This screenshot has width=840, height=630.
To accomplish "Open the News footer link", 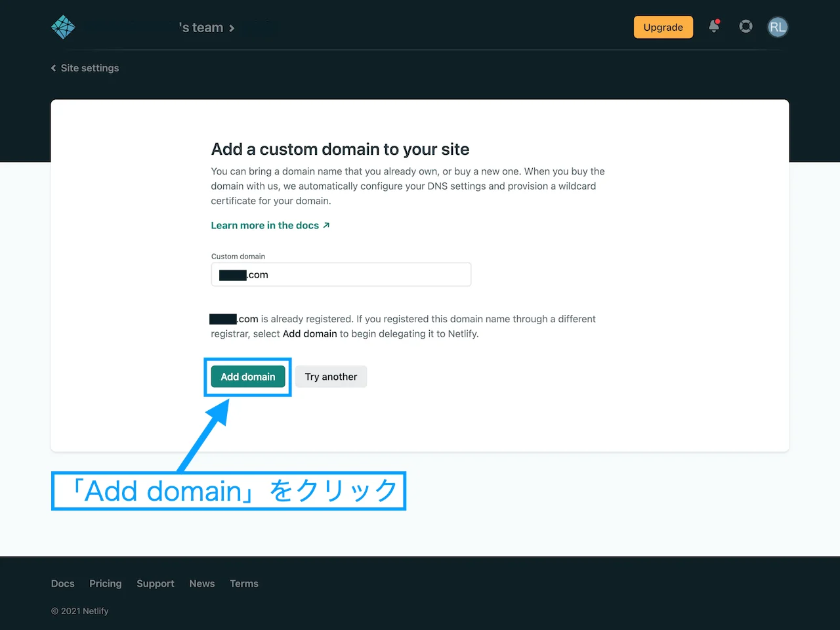I will pyautogui.click(x=201, y=583).
